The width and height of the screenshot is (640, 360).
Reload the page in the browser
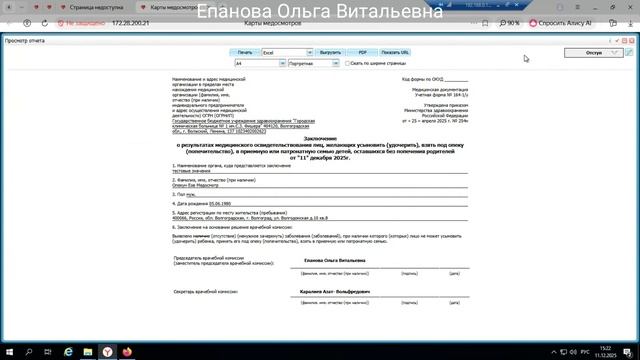(x=44, y=23)
